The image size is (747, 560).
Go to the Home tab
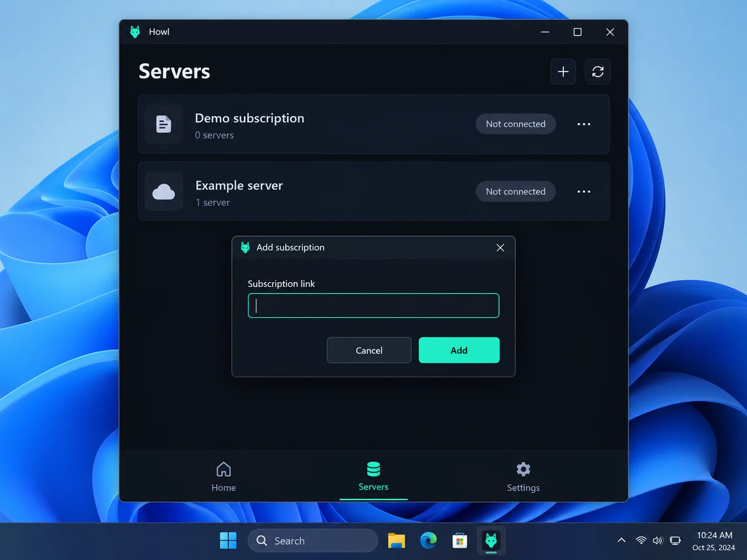click(223, 477)
